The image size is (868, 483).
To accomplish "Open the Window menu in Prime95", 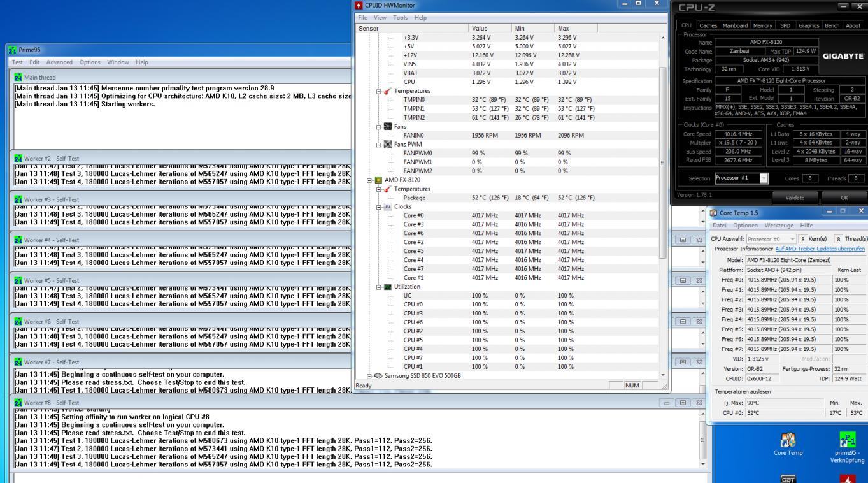I will [118, 62].
